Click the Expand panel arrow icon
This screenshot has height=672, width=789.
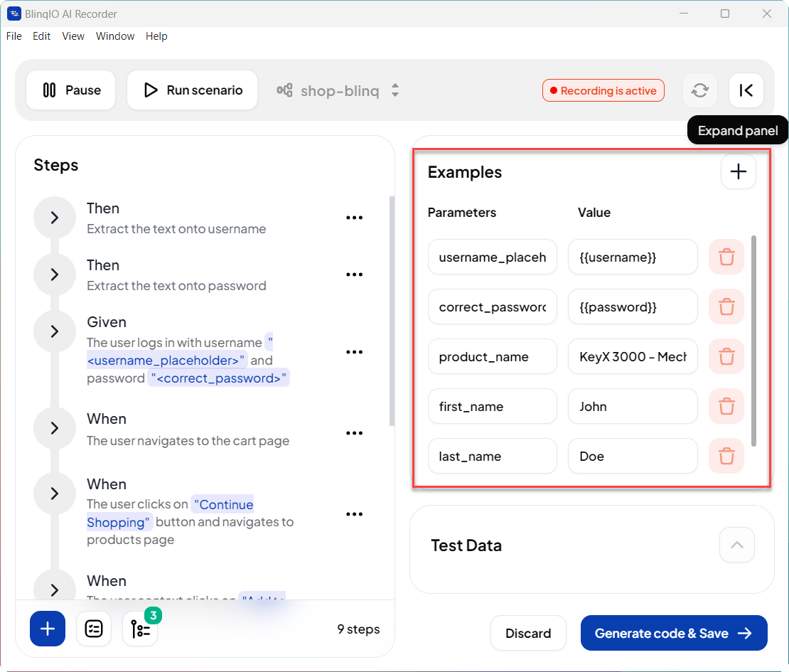pos(746,90)
